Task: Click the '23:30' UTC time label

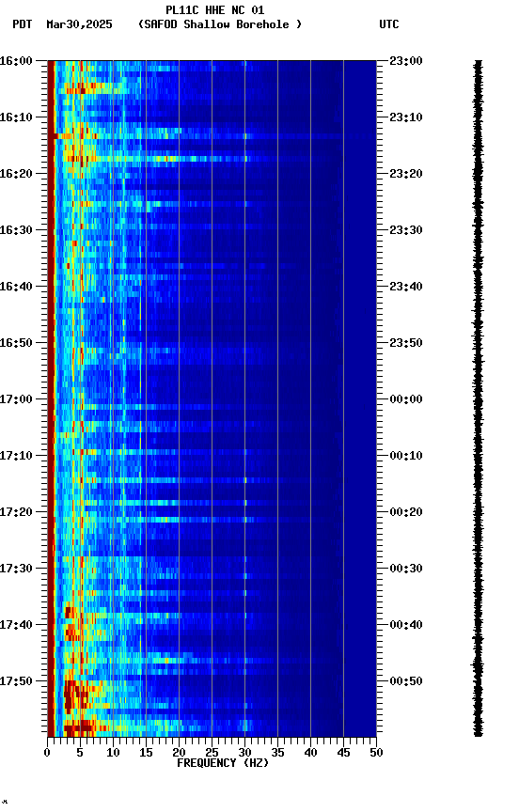Action: click(406, 230)
